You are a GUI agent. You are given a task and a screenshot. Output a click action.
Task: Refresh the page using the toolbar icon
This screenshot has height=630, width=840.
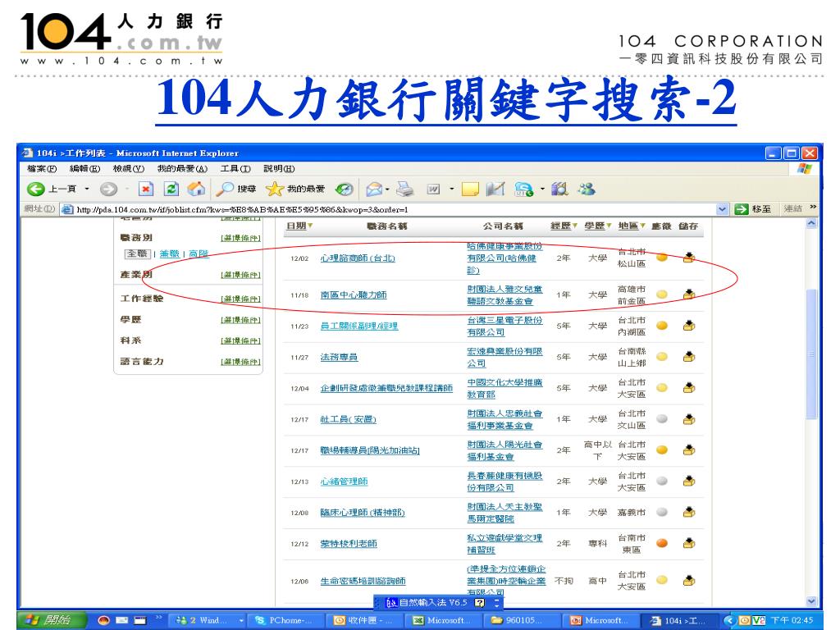[x=171, y=189]
